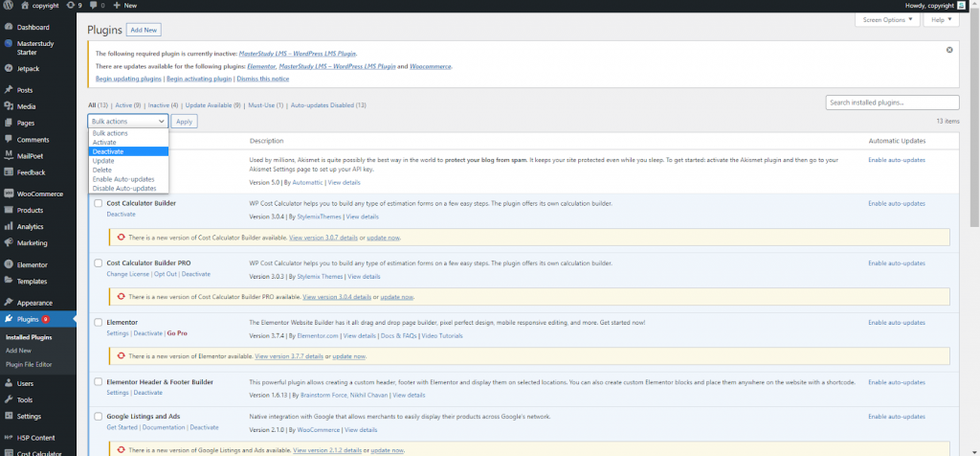
Task: Open the comments bubble in admin bar
Action: coord(93,6)
